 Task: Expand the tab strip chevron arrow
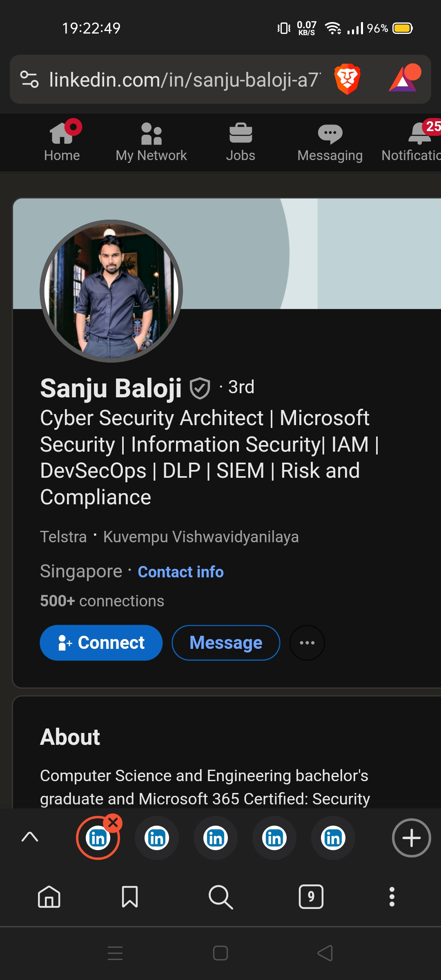point(30,837)
